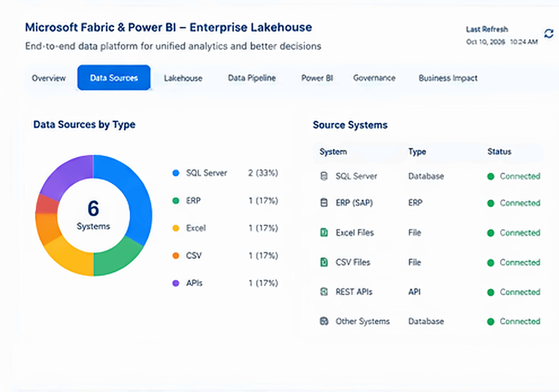Click the green ERP legend dot
The width and height of the screenshot is (559, 392).
[x=176, y=201]
